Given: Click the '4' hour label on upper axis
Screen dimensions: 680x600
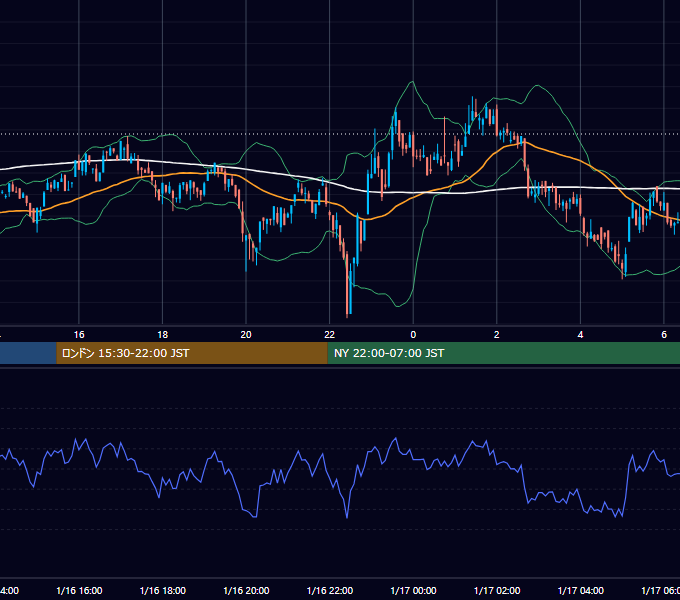Looking at the screenshot, I should pyautogui.click(x=580, y=335).
